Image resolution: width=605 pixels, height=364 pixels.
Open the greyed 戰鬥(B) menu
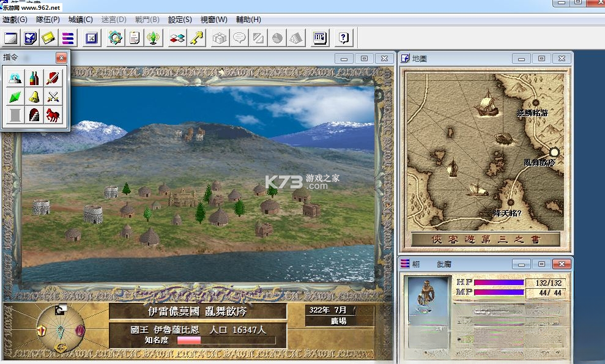147,20
